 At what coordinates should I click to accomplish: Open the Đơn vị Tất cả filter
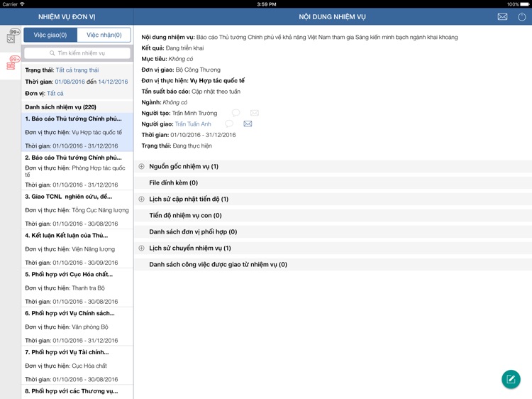point(55,93)
